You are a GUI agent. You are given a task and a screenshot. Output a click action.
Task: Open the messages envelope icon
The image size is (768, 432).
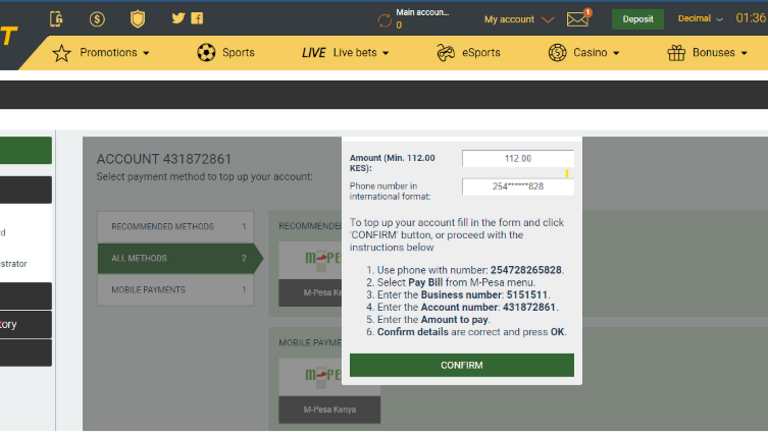578,19
